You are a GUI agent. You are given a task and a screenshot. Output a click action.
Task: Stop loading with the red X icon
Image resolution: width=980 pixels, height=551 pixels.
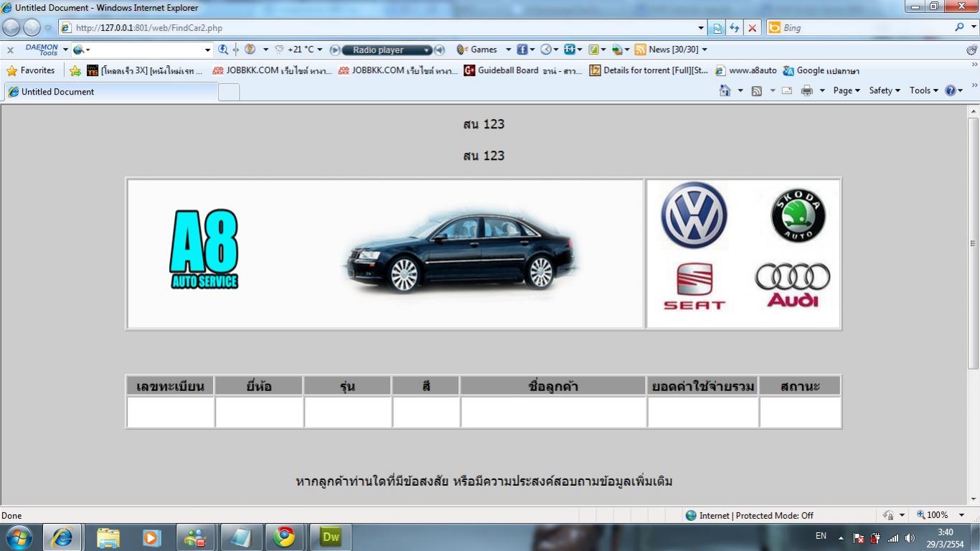coord(752,28)
